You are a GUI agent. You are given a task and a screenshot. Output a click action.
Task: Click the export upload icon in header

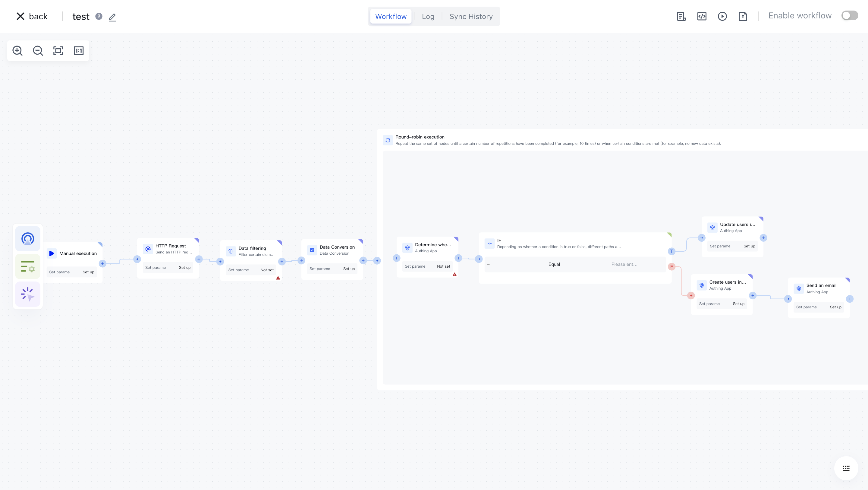pyautogui.click(x=743, y=16)
